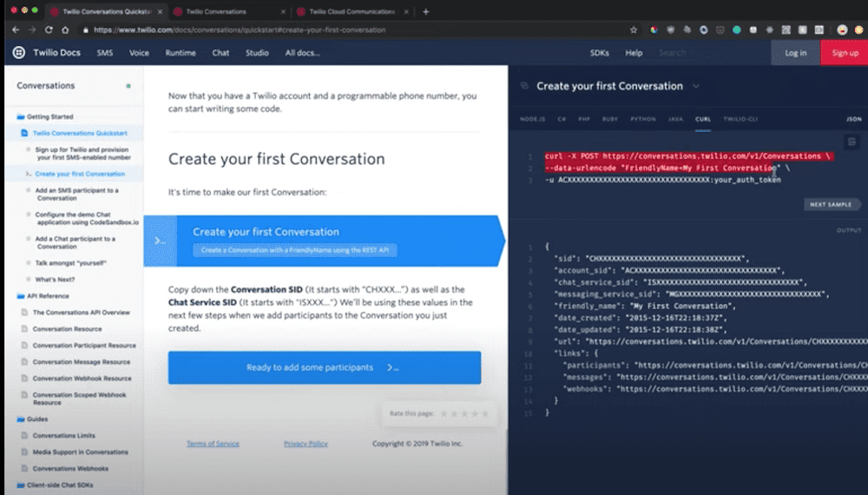Open a new browser tab
Image resolution: width=868 pixels, height=495 pixels.
tap(425, 11)
